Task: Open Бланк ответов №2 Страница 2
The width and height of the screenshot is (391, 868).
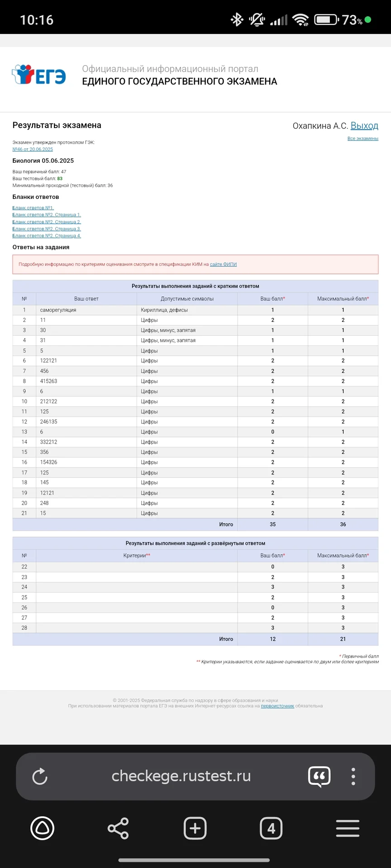Action: 47,222
